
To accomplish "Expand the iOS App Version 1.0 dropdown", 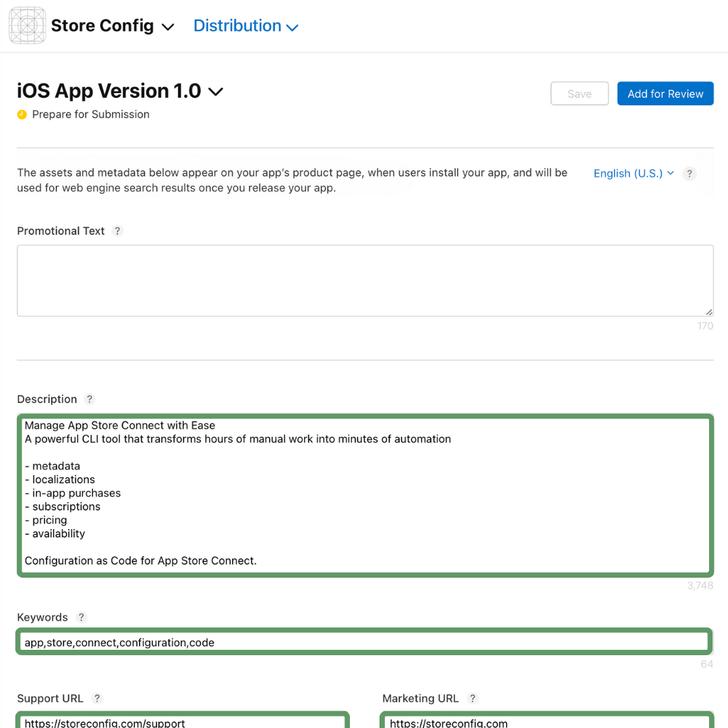I will (x=216, y=91).
